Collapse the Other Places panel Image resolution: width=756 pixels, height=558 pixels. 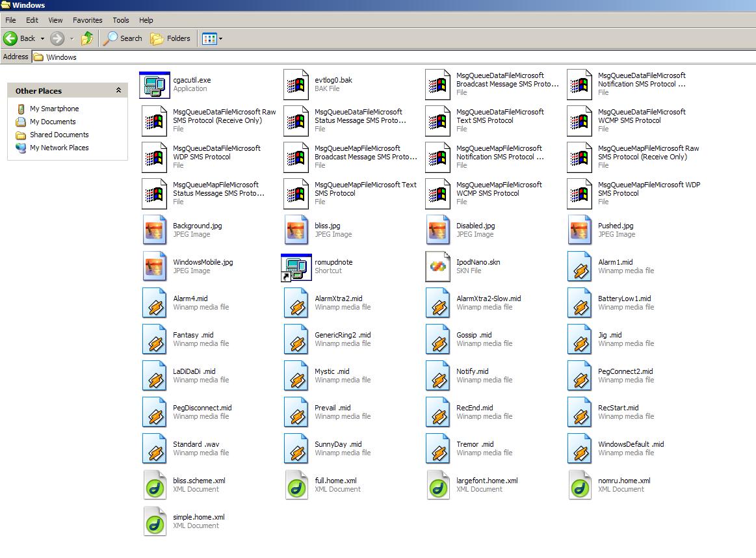(x=118, y=90)
